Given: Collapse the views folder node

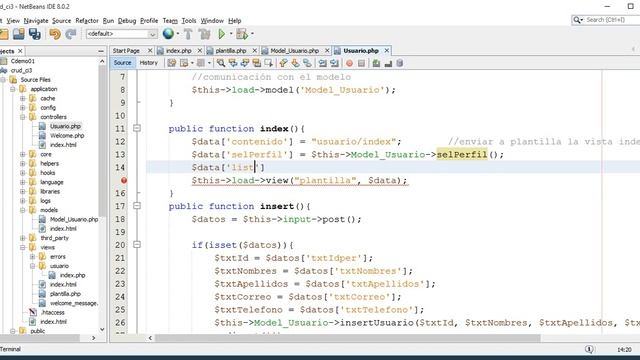Looking at the screenshot, I should click(x=23, y=247).
